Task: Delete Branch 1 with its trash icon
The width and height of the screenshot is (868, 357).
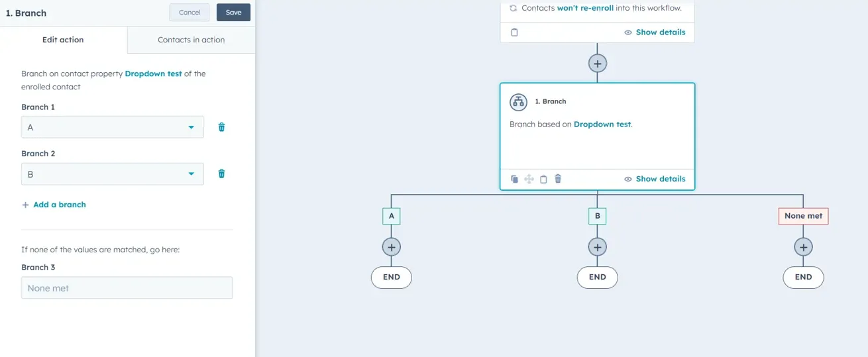Action: pyautogui.click(x=221, y=127)
